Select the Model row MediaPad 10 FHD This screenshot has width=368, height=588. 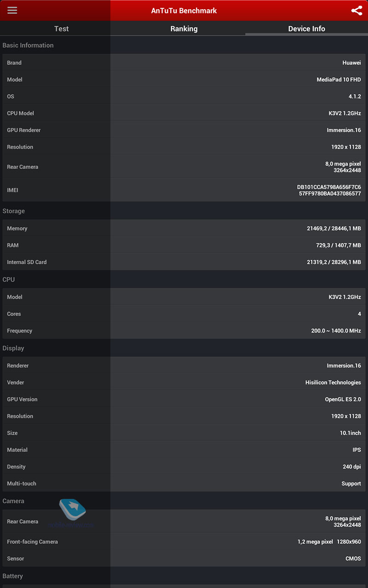[x=184, y=79]
